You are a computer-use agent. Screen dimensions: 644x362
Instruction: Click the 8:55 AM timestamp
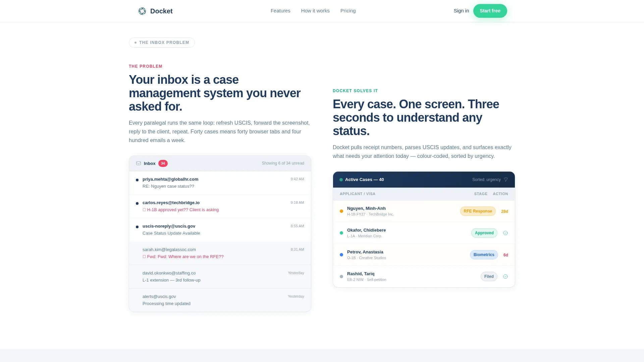[x=297, y=226]
